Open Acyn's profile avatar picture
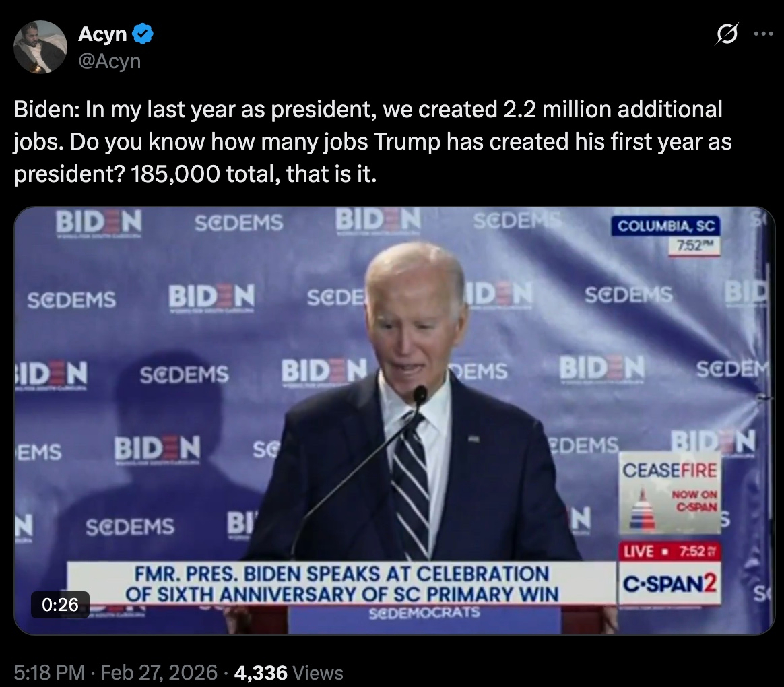The width and height of the screenshot is (784, 687). 40,47
